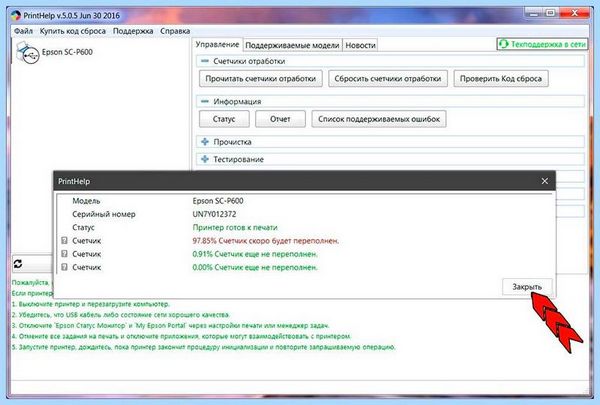Click the Статус button
This screenshot has height=405, width=600.
[224, 119]
